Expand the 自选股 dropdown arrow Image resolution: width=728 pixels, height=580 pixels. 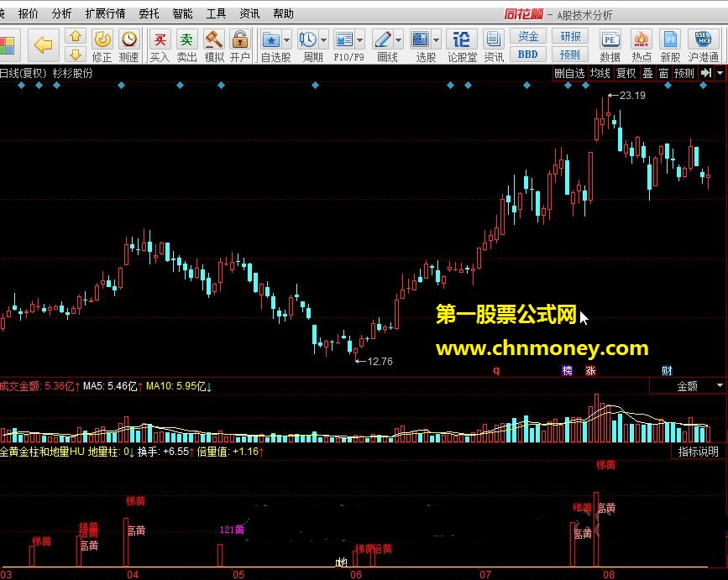[x=286, y=40]
